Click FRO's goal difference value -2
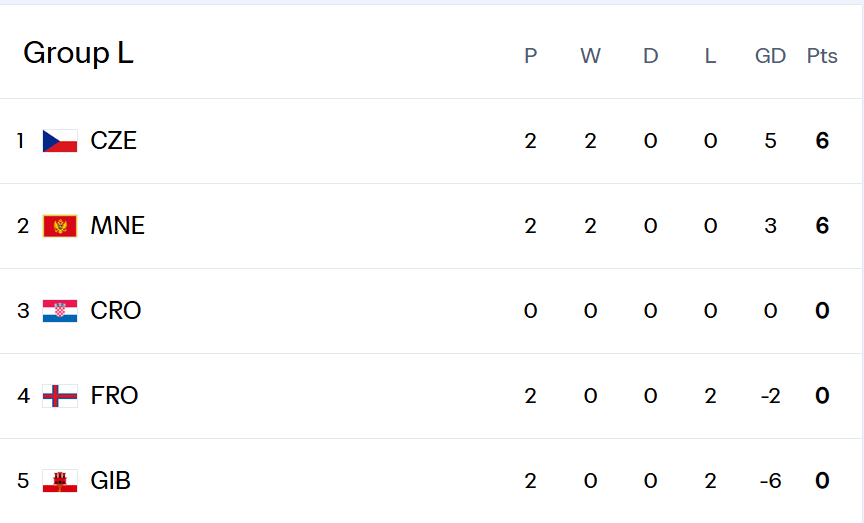Viewport: 864px width, 523px height. [x=769, y=396]
